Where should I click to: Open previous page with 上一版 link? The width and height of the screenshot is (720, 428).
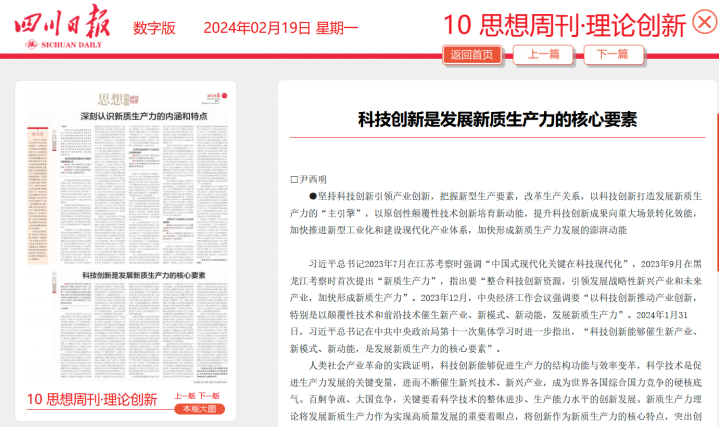pyautogui.click(x=185, y=397)
